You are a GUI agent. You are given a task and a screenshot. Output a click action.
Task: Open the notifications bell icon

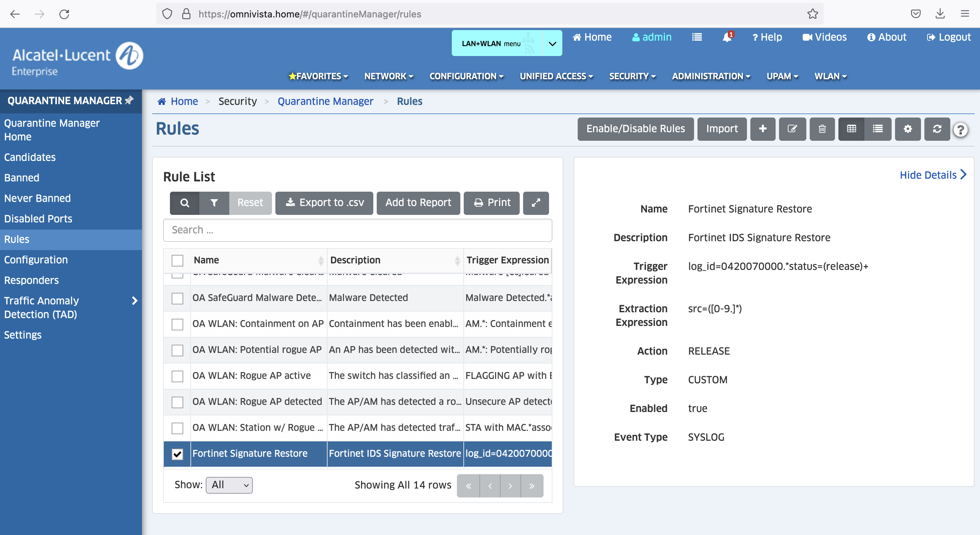click(726, 37)
